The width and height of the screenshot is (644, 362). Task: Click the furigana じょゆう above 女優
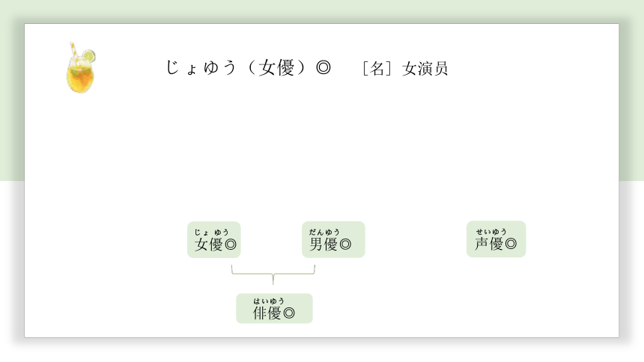point(211,233)
